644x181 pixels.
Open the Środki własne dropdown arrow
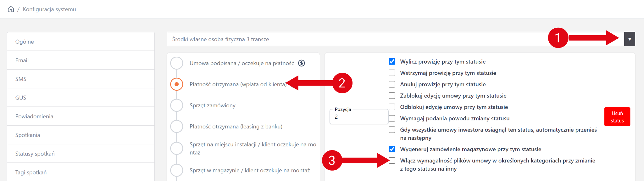[629, 39]
